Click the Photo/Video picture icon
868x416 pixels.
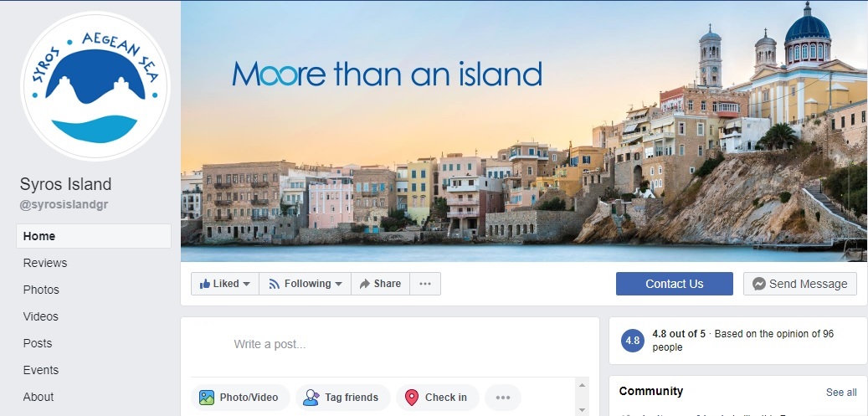tap(207, 397)
